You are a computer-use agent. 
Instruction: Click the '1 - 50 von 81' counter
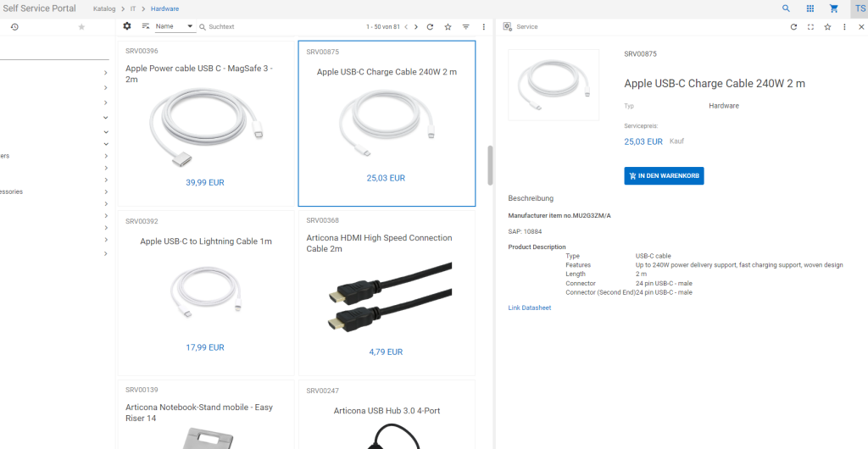pyautogui.click(x=382, y=26)
